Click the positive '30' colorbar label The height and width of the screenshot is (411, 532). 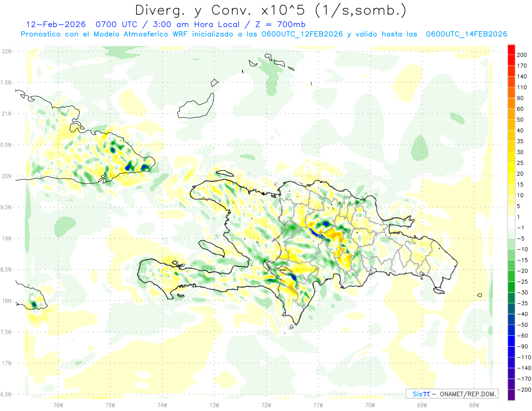pyautogui.click(x=520, y=152)
